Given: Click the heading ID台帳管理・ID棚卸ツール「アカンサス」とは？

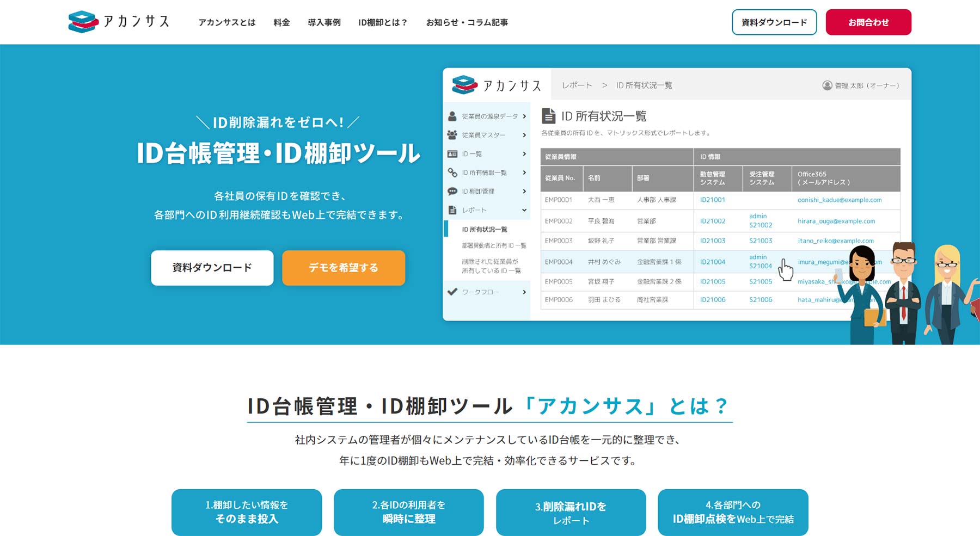Looking at the screenshot, I should tap(488, 406).
